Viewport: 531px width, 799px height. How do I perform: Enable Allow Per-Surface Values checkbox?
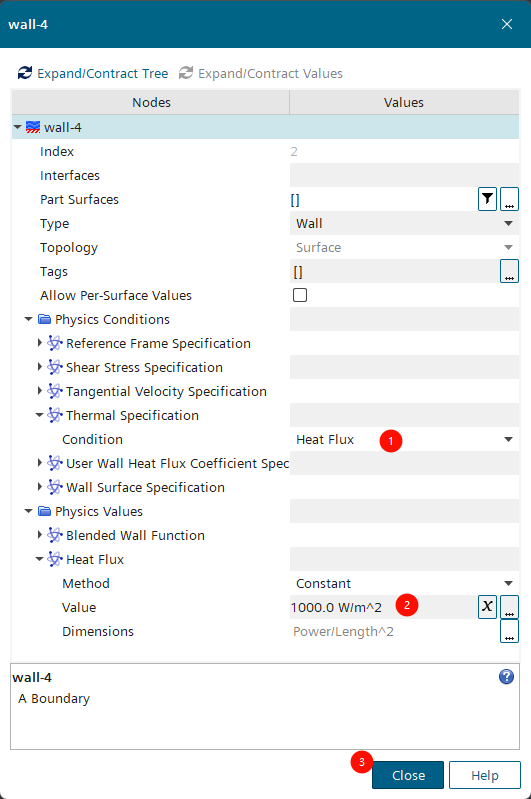pos(300,295)
